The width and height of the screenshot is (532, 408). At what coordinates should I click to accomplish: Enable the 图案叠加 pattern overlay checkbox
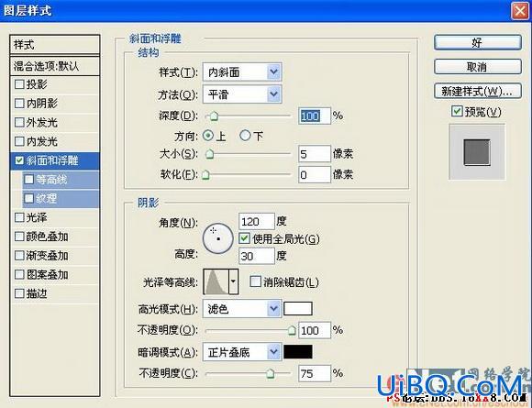click(x=19, y=274)
